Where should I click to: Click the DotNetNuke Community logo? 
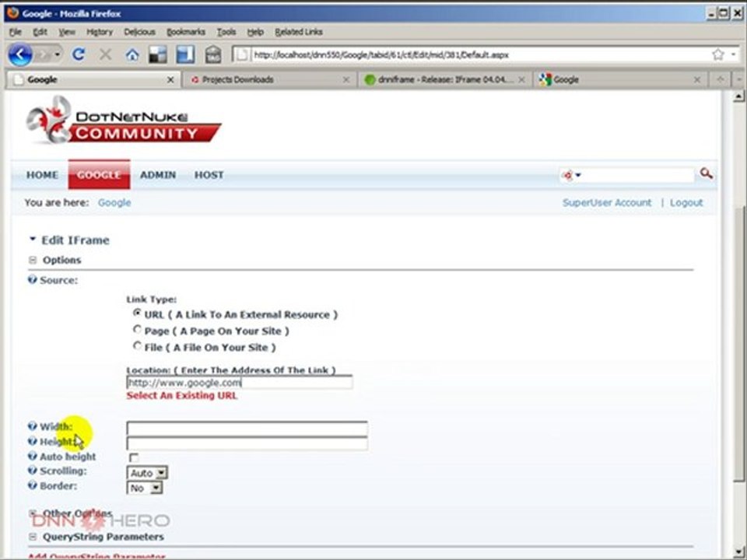pos(124,120)
